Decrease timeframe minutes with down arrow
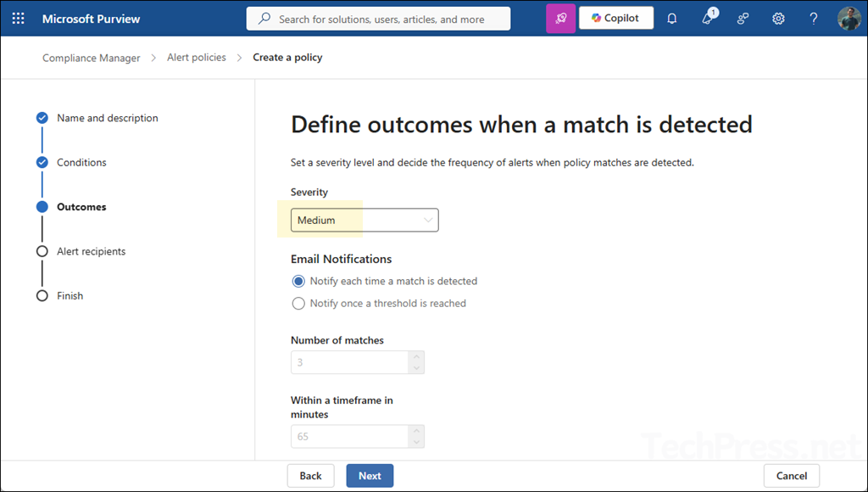This screenshot has width=868, height=492. (x=416, y=442)
